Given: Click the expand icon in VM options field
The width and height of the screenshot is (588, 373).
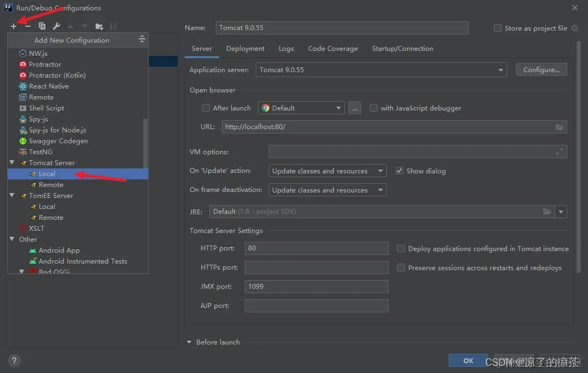Looking at the screenshot, I should [x=559, y=151].
